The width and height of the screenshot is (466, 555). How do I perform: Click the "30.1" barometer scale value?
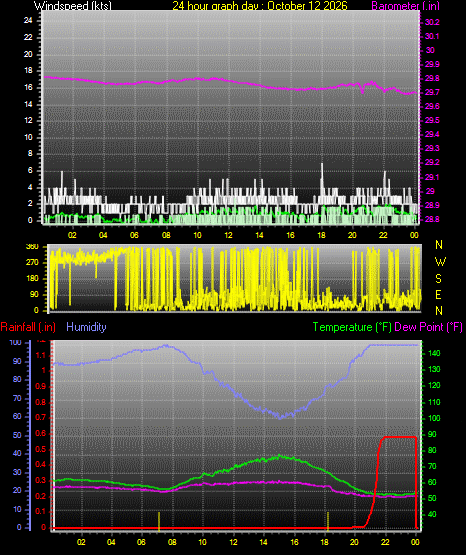(432, 36)
